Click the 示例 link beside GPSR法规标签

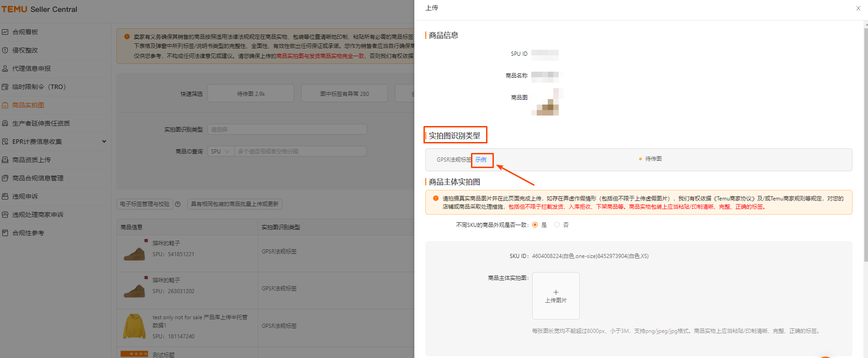(x=481, y=160)
